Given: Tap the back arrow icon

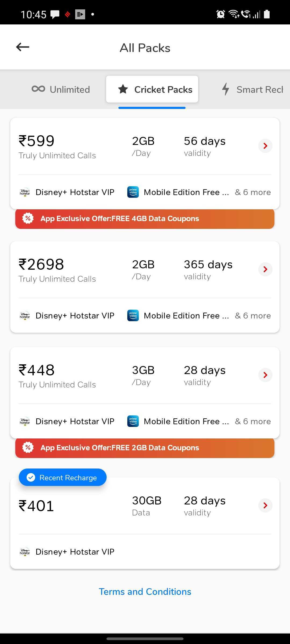Looking at the screenshot, I should coord(23,47).
